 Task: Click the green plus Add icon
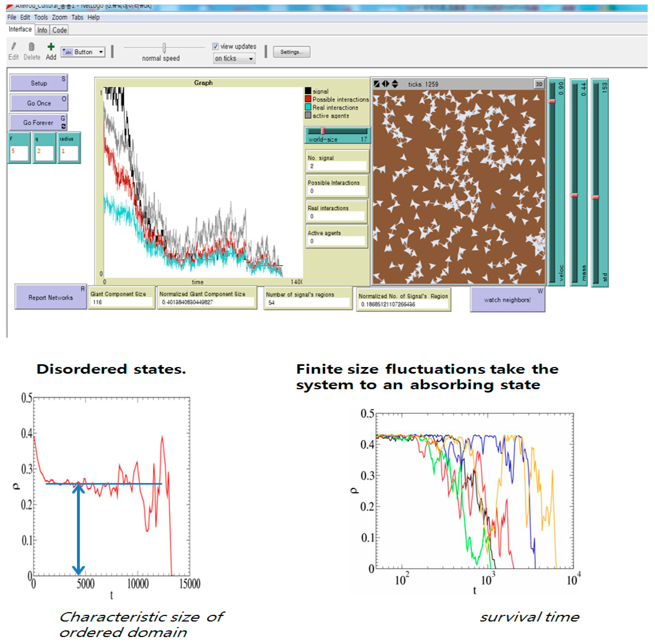pos(51,47)
